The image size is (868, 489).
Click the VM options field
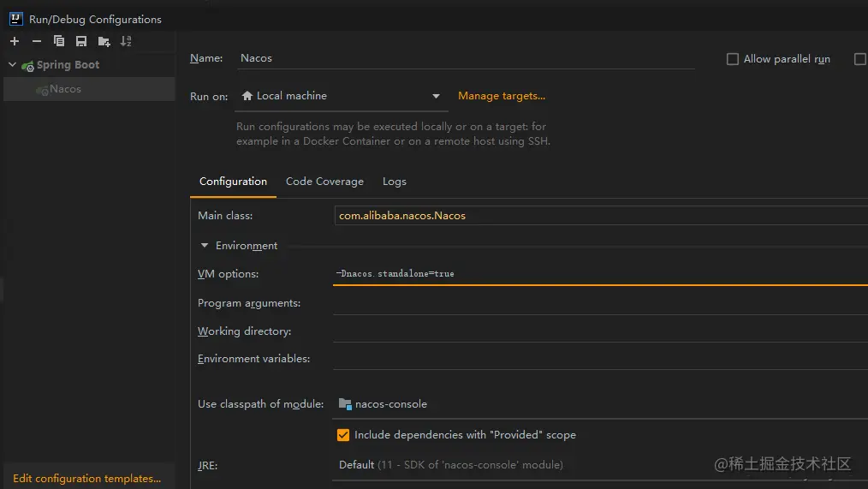pyautogui.click(x=601, y=273)
